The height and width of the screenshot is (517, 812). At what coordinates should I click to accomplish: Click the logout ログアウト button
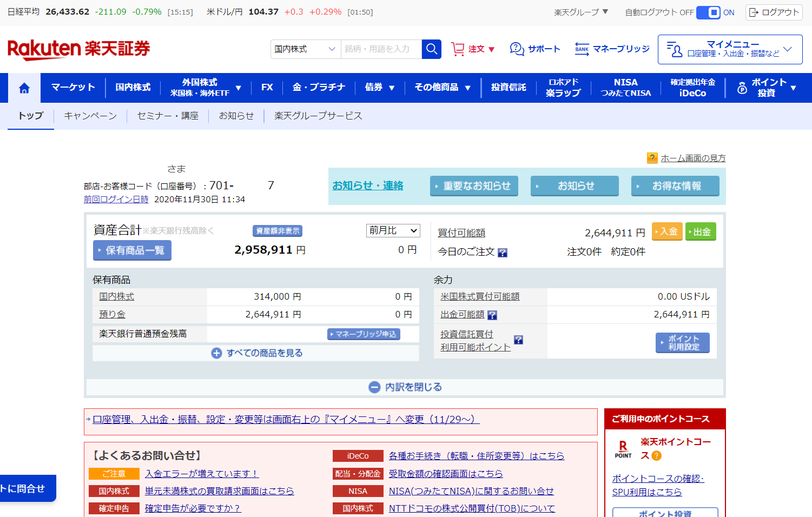coord(774,12)
